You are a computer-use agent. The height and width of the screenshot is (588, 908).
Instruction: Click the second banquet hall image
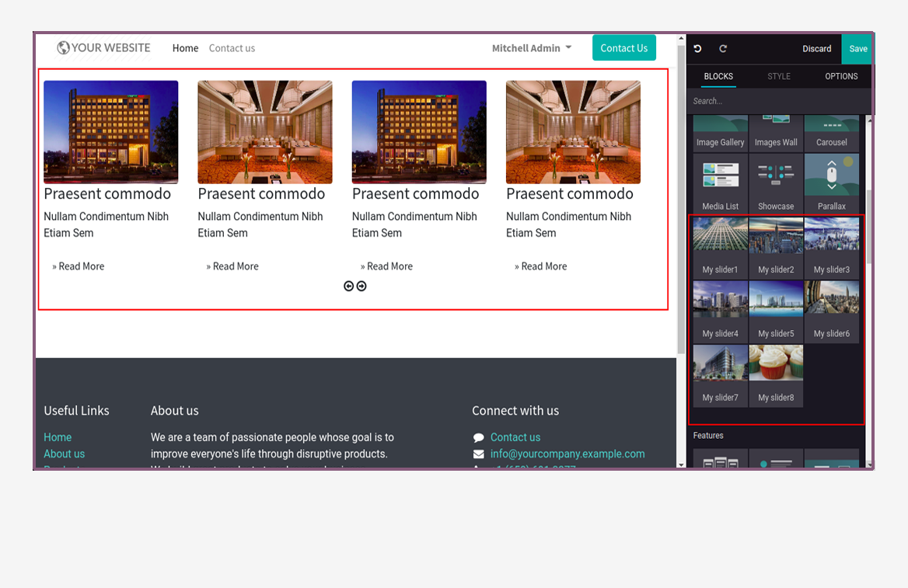point(264,132)
